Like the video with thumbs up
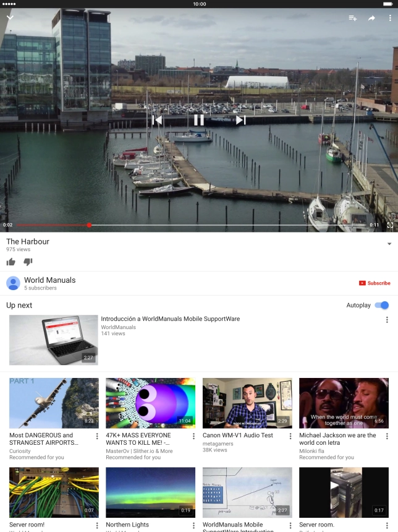 (x=11, y=262)
